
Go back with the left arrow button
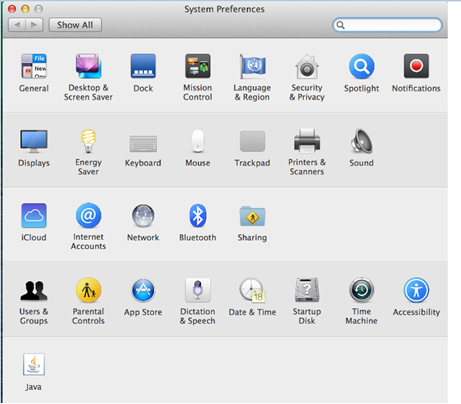[x=17, y=25]
